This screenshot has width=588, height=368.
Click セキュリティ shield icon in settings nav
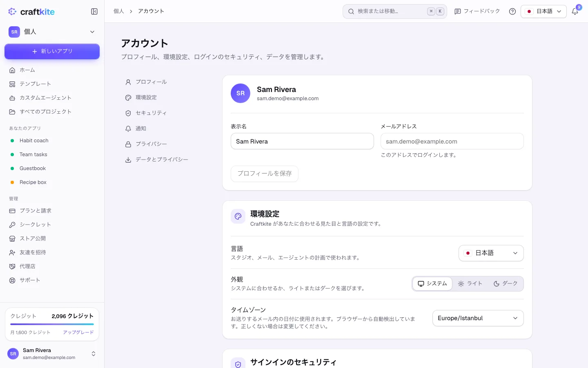point(128,113)
